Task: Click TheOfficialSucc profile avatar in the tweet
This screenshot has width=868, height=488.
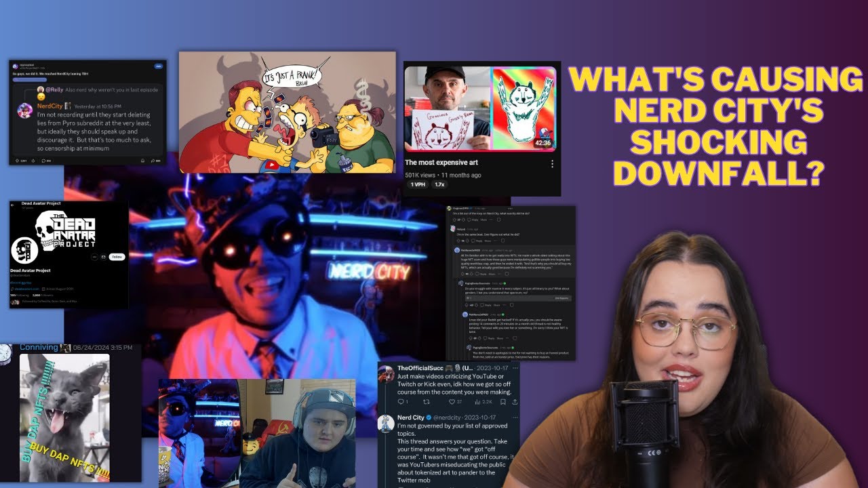Action: 386,374
